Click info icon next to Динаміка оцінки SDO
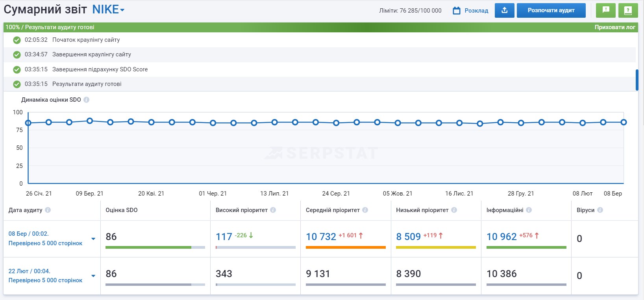This screenshot has width=644, height=300. click(x=87, y=100)
